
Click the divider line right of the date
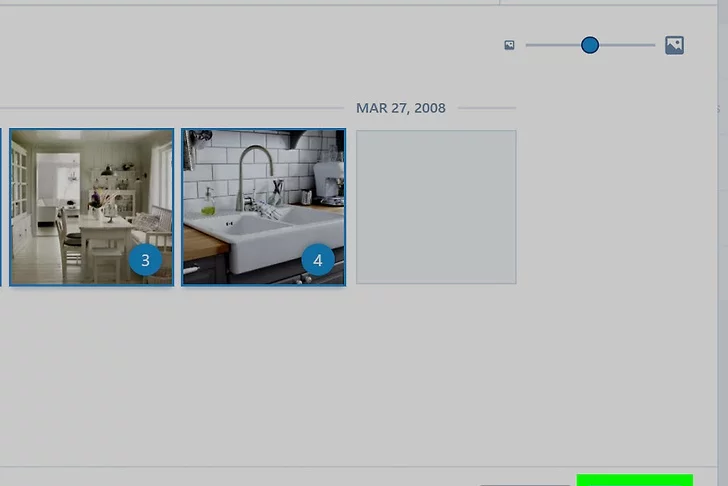486,108
